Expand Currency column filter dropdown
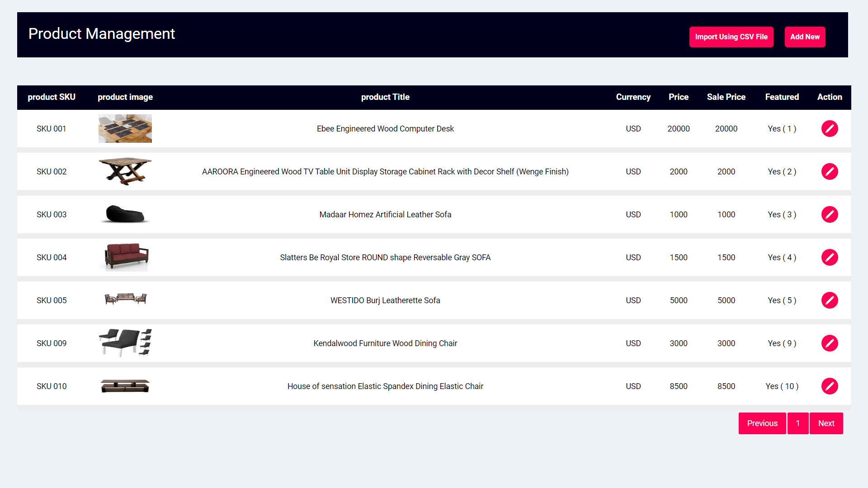Viewport: 868px width, 488px height. tap(632, 97)
